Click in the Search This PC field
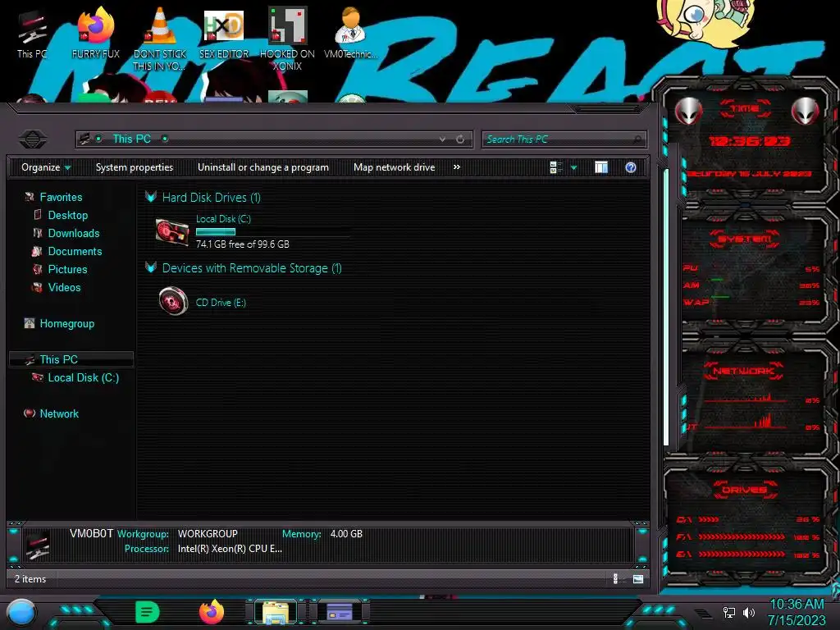The height and width of the screenshot is (630, 840). pyautogui.click(x=564, y=139)
